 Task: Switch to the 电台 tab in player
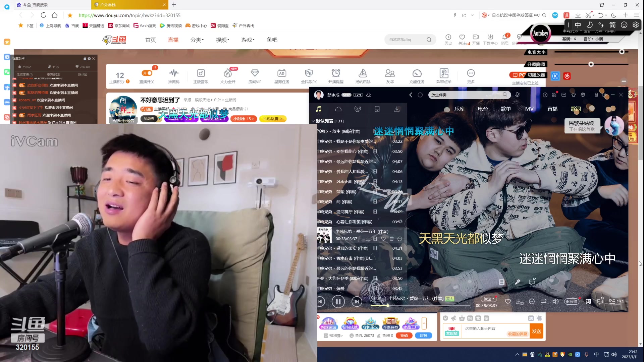(x=483, y=109)
